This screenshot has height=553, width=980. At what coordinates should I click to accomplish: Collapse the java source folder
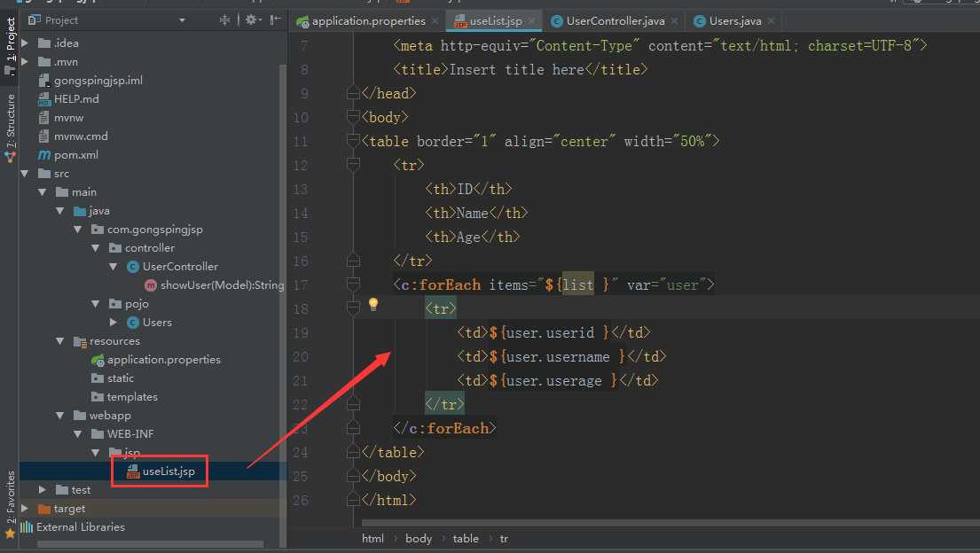coord(60,211)
